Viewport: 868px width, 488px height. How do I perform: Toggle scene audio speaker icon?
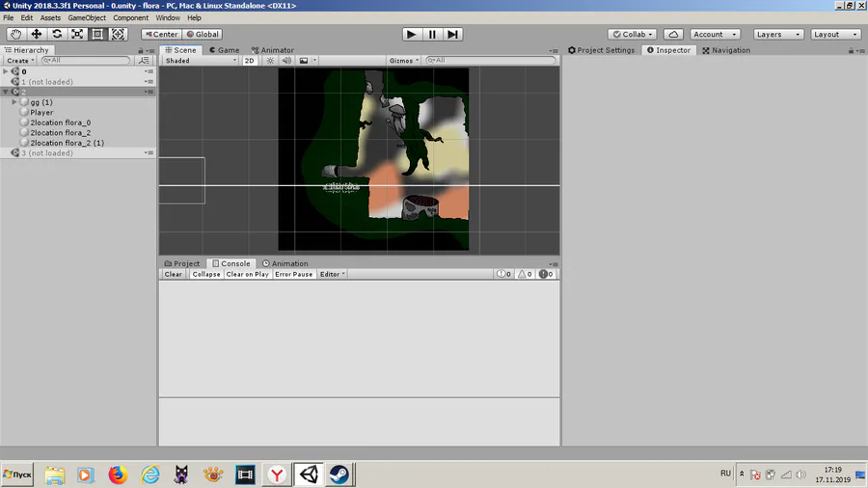(x=286, y=61)
